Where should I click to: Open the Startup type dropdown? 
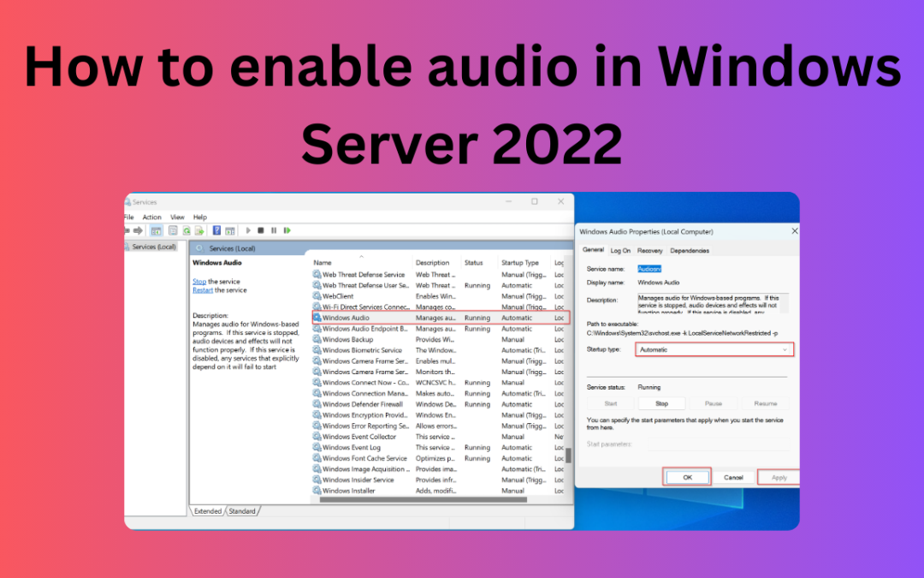[714, 349]
